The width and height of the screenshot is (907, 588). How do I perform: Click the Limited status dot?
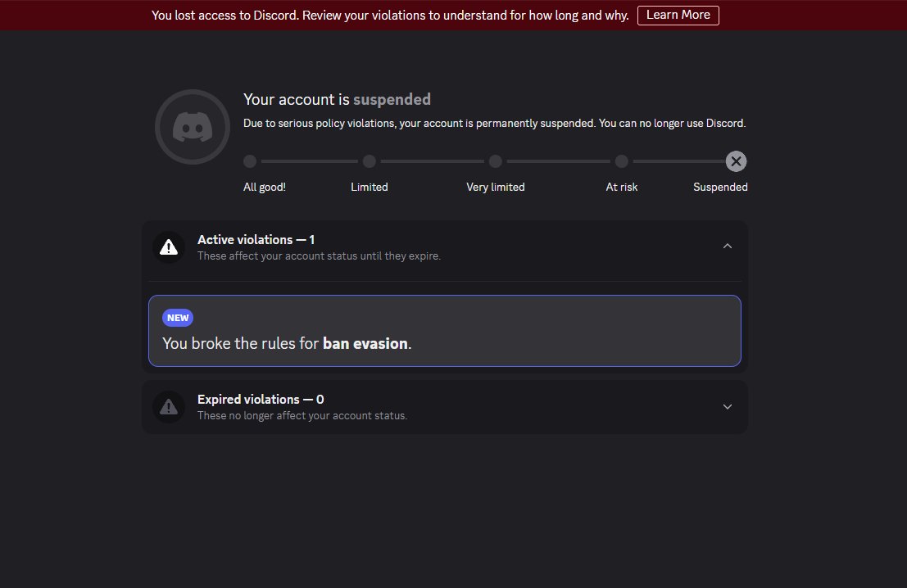point(369,161)
